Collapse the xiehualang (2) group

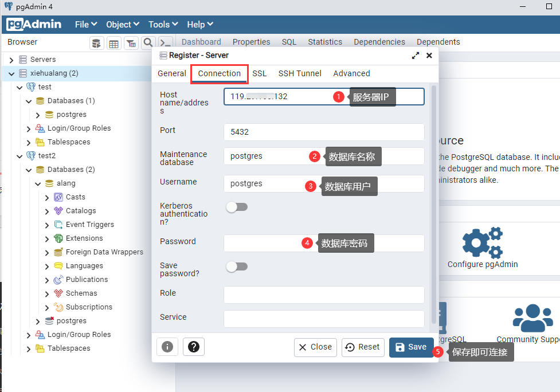coord(11,73)
